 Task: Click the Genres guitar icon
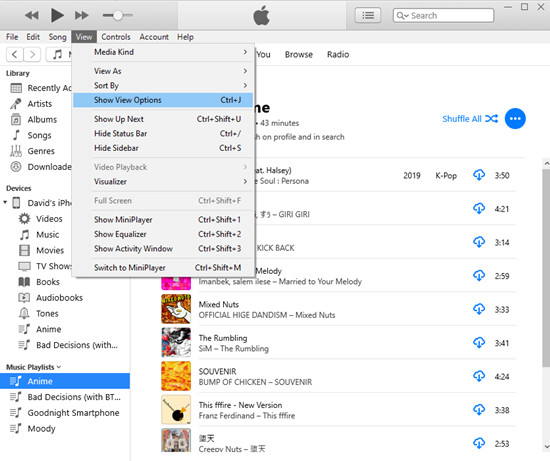pyautogui.click(x=16, y=151)
